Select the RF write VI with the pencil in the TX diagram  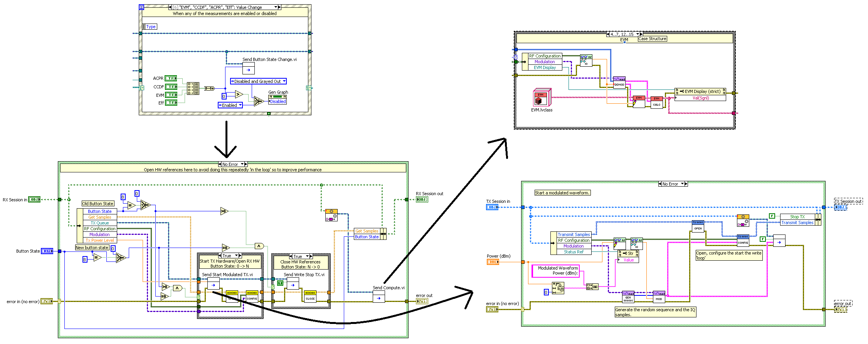[x=620, y=244]
